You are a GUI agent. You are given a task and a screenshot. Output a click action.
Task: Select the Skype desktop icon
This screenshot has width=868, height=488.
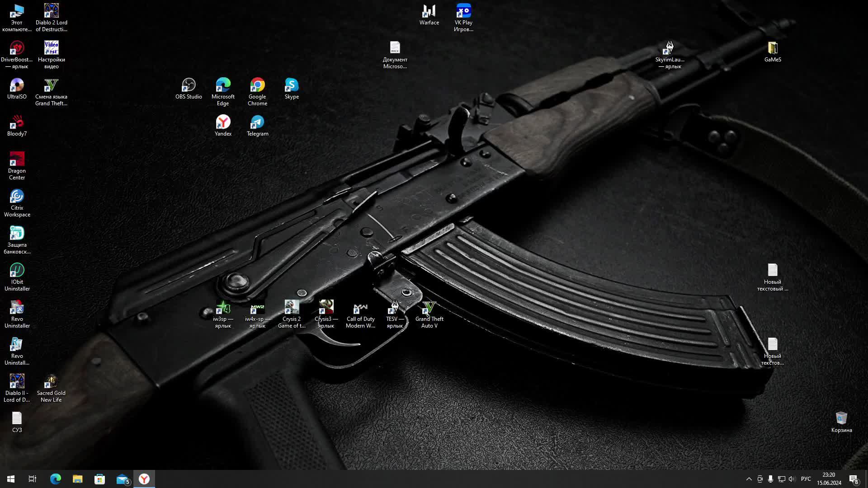[292, 89]
